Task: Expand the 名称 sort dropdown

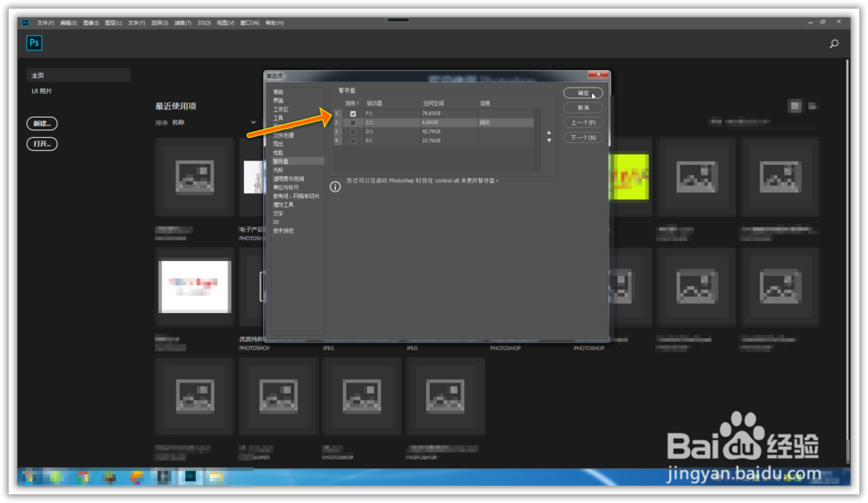Action: 253,122
